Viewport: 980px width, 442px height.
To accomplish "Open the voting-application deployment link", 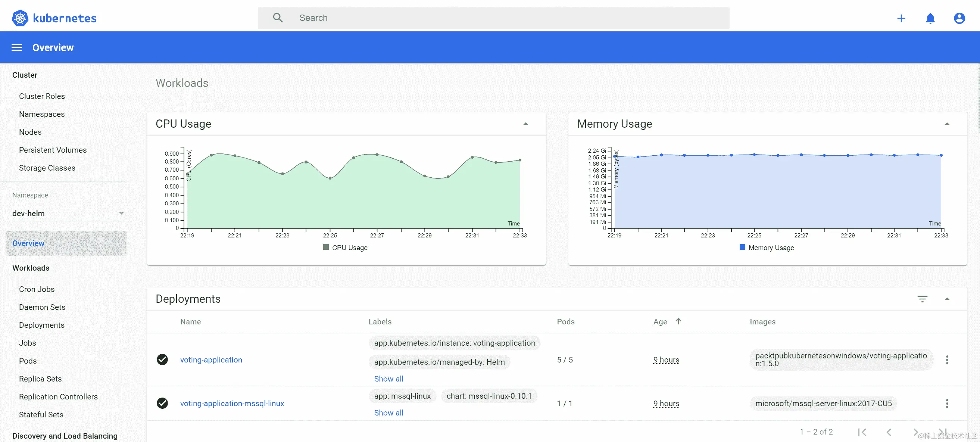I will point(211,360).
